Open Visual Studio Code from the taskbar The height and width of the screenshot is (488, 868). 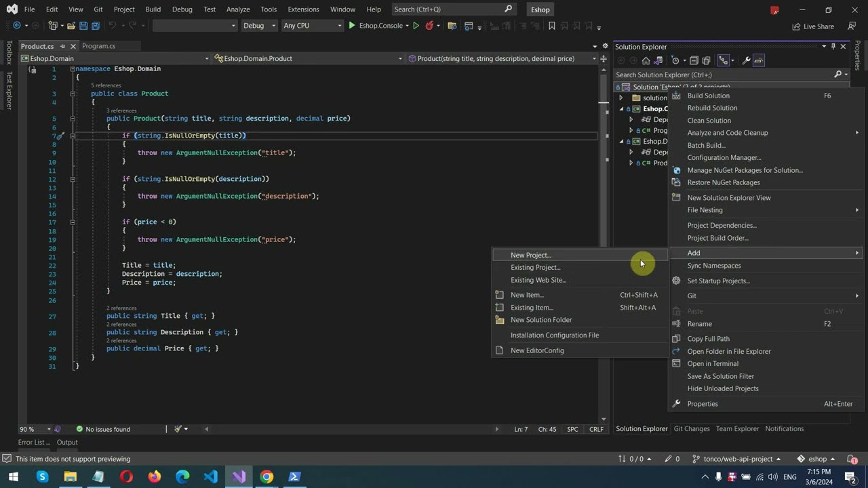pyautogui.click(x=211, y=476)
